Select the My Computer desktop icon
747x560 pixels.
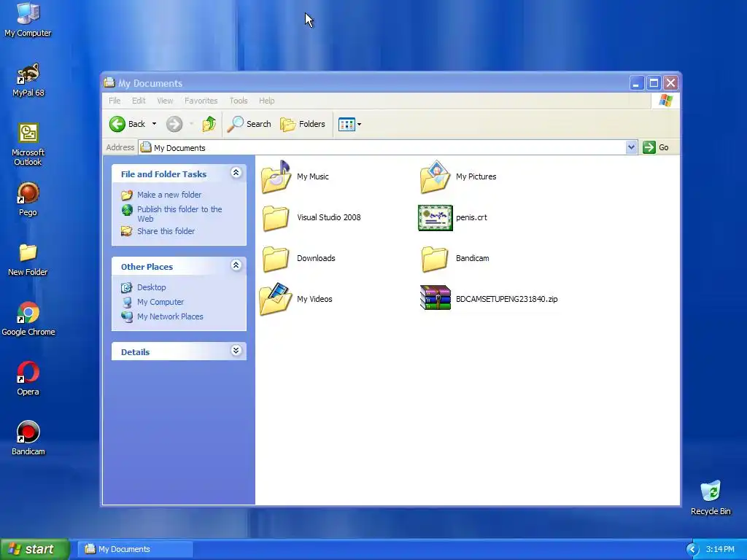[x=28, y=20]
